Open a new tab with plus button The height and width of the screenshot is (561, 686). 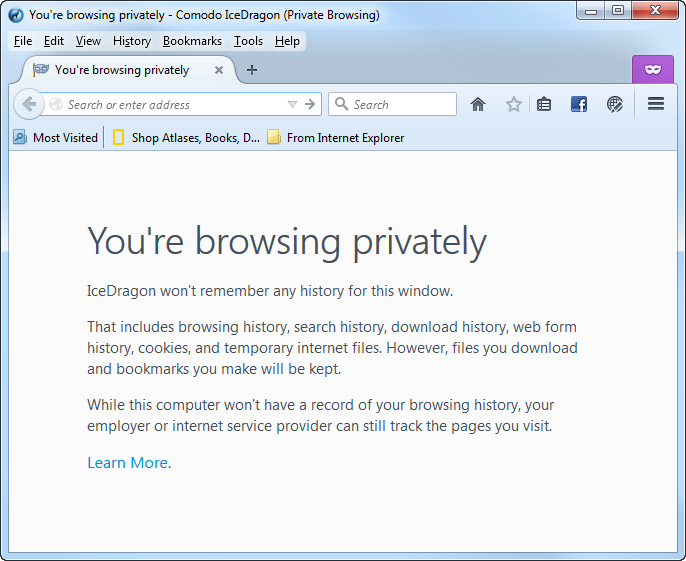coord(252,70)
